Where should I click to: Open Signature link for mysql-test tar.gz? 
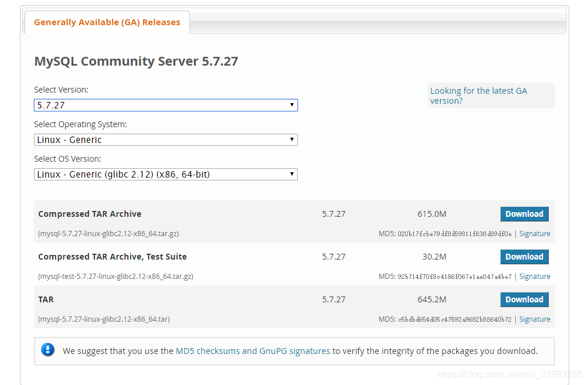(x=535, y=276)
